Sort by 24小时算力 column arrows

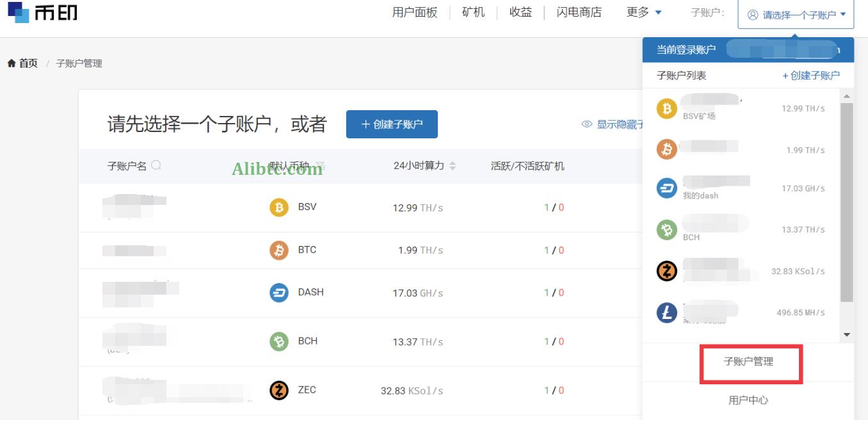pyautogui.click(x=453, y=166)
